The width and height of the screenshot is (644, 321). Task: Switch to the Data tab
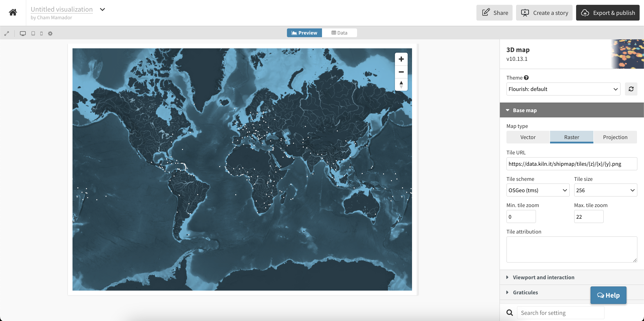coord(339,33)
